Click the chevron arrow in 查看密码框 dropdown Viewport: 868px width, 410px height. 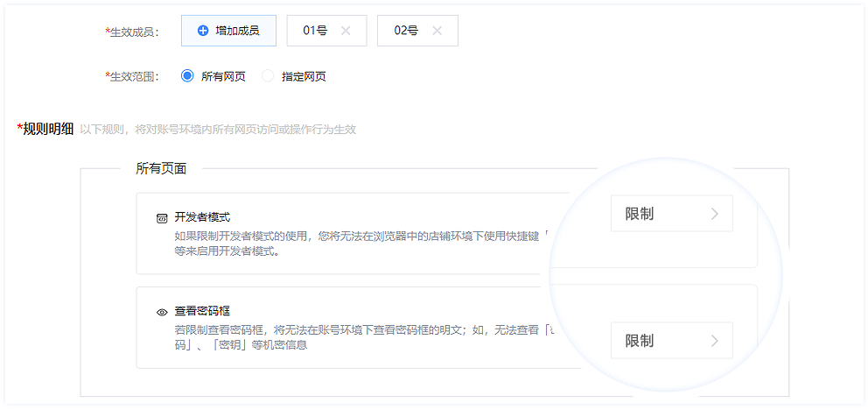(714, 341)
